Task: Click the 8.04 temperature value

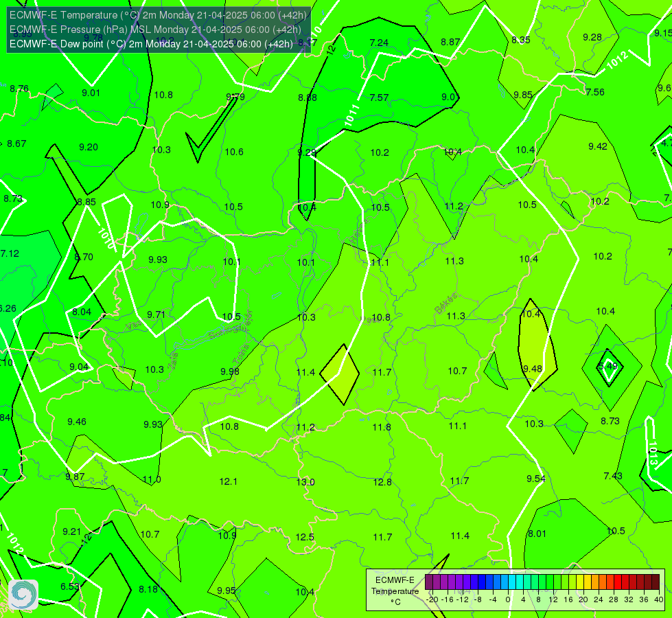Action: coord(82,312)
